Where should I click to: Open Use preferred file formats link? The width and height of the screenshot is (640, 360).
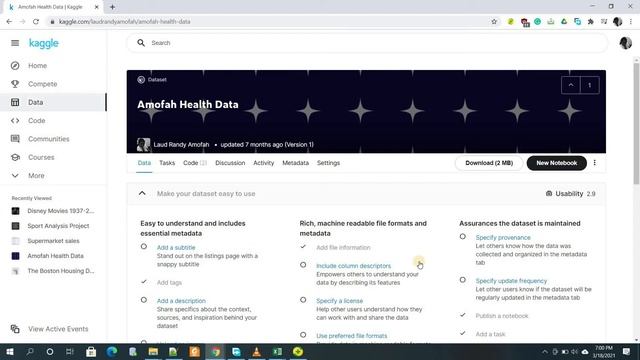pos(351,336)
